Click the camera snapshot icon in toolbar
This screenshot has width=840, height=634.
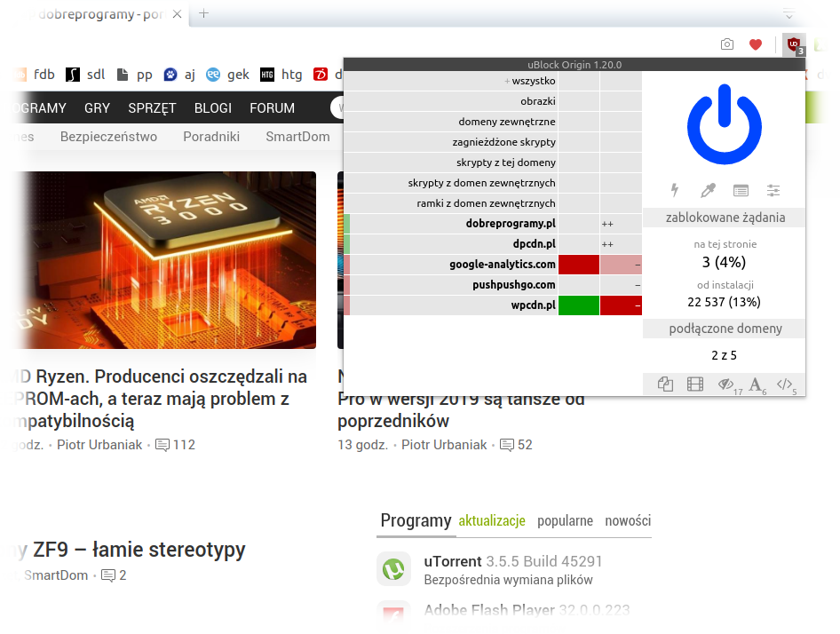(727, 44)
